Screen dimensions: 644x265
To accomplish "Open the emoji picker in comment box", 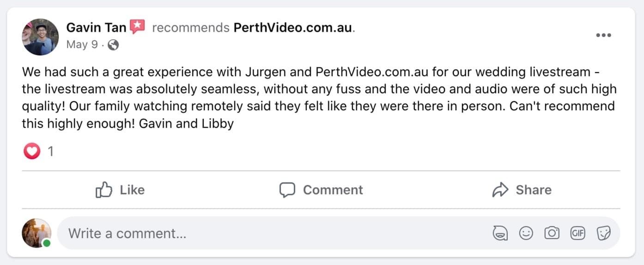I will pos(526,234).
